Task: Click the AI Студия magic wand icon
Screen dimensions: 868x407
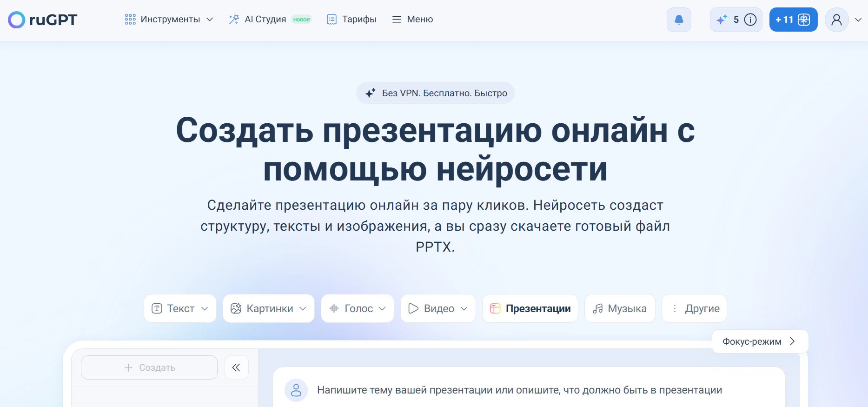Action: point(234,19)
